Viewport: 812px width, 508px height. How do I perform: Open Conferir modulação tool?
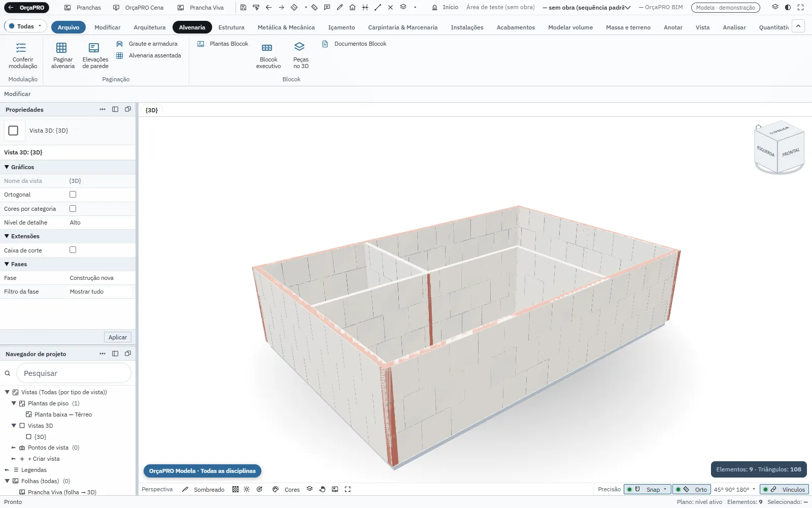coord(23,55)
